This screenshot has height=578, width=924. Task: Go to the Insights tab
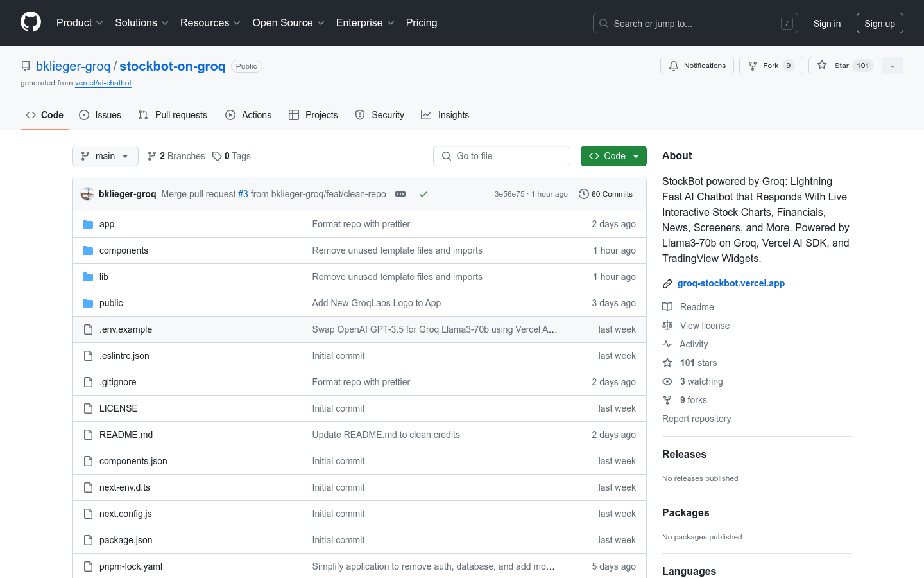click(x=445, y=115)
